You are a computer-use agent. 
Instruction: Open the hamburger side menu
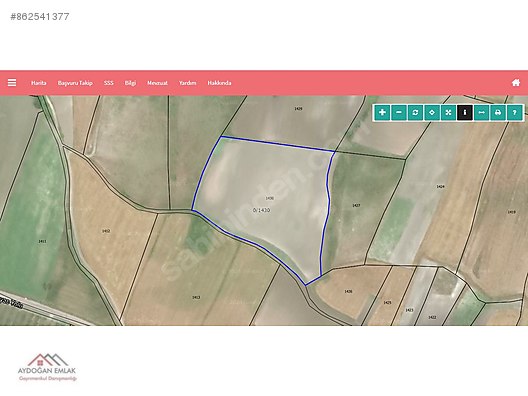click(12, 82)
